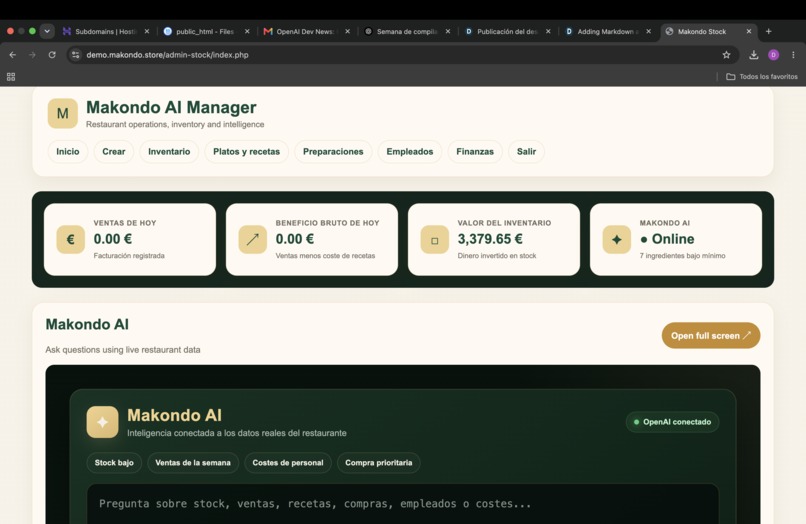Open Platos y recetas section

(x=247, y=152)
